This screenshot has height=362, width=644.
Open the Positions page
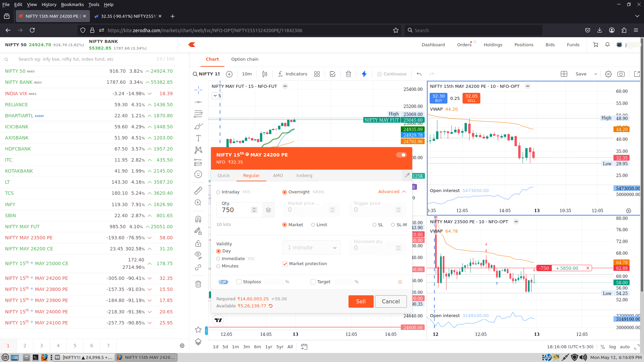click(524, 45)
